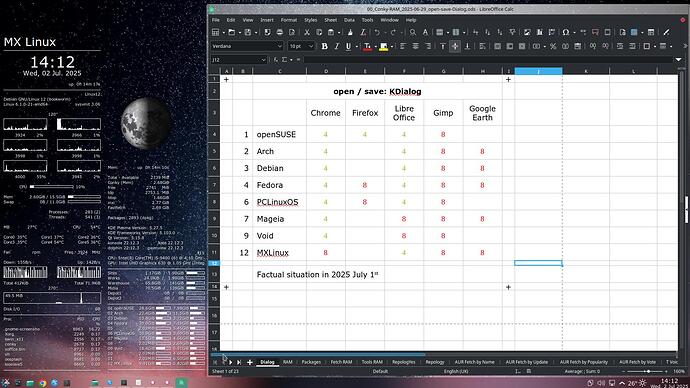Open the Verdana font name dropdown
The image size is (690, 388).
(279, 46)
